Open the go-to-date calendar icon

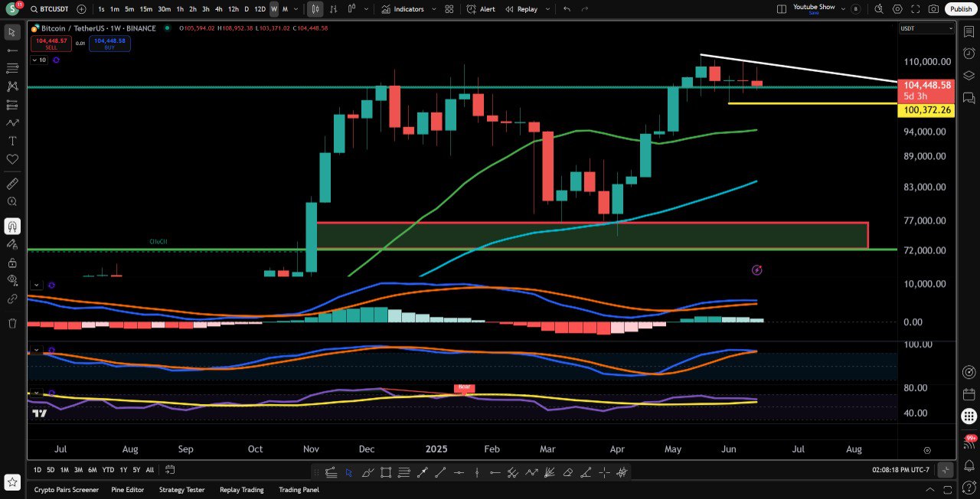[170, 470]
